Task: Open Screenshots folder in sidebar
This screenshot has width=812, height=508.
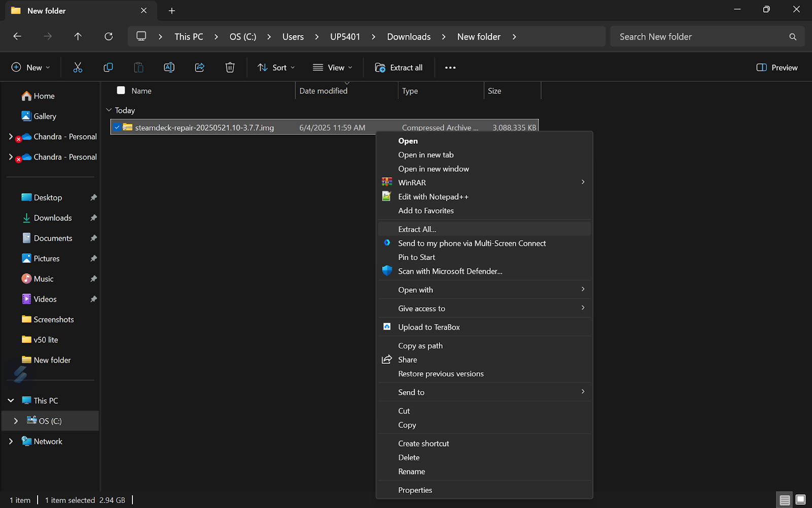Action: click(48, 320)
